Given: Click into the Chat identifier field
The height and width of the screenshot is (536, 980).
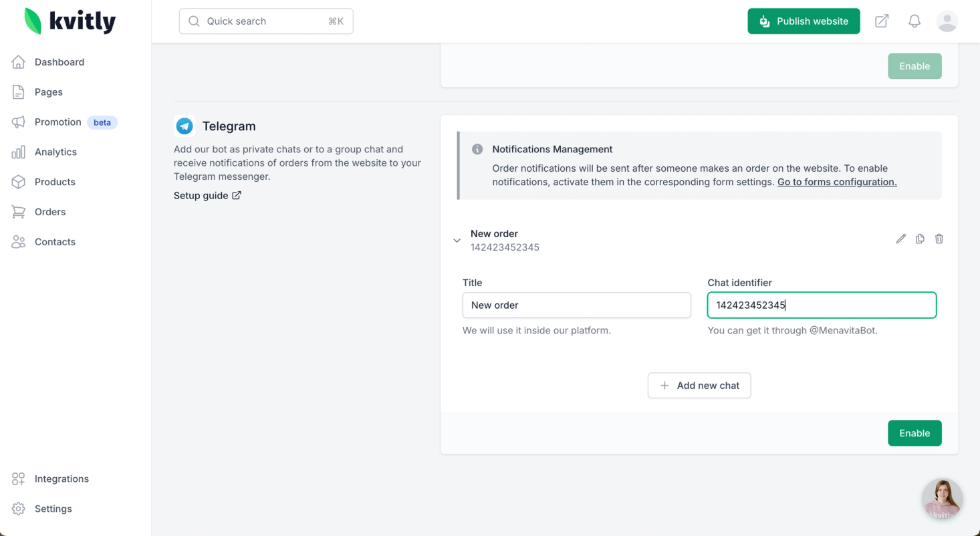Looking at the screenshot, I should [x=822, y=305].
